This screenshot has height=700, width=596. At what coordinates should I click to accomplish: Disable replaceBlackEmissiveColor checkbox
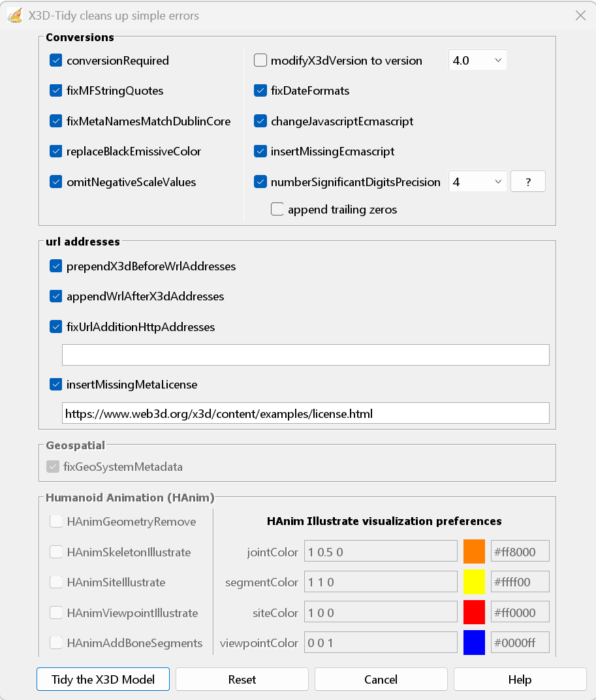tap(55, 151)
